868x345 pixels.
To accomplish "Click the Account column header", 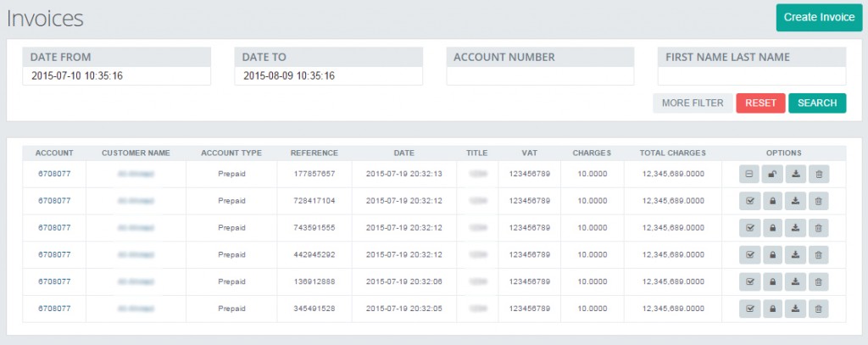I will (x=54, y=153).
